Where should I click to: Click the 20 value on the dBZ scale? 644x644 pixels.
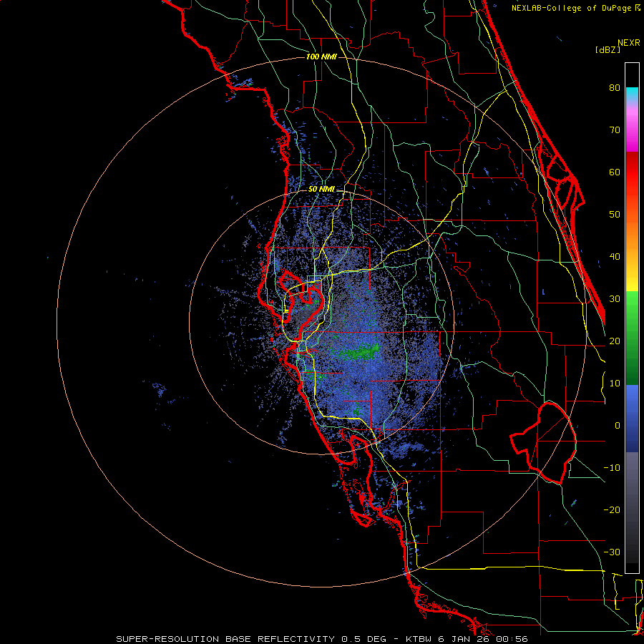click(x=615, y=341)
